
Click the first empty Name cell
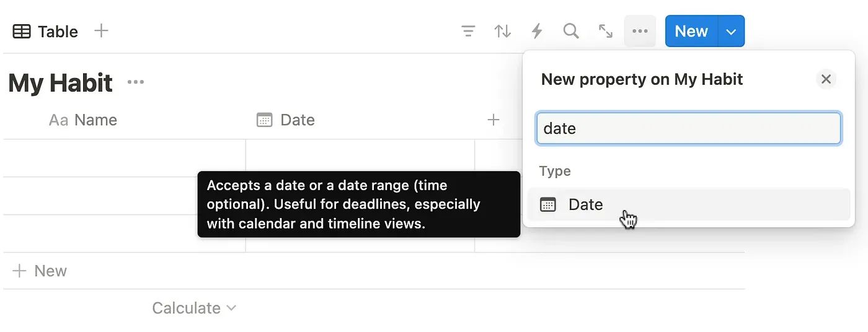124,158
